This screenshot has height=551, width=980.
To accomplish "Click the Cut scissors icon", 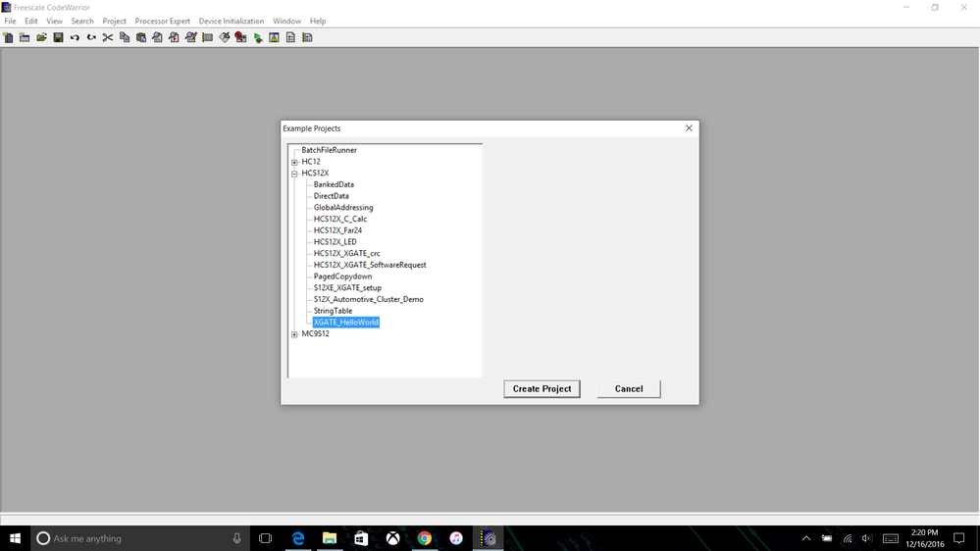I will (108, 37).
